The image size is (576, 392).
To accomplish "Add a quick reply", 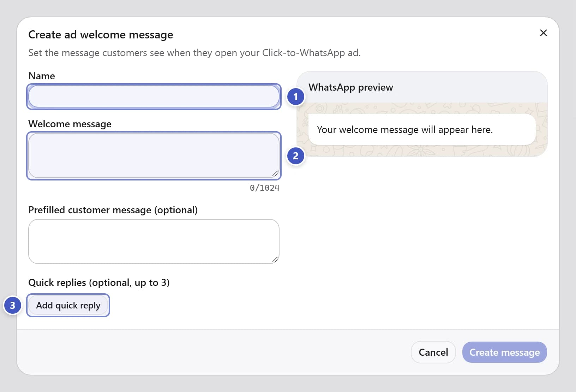I will click(x=68, y=305).
